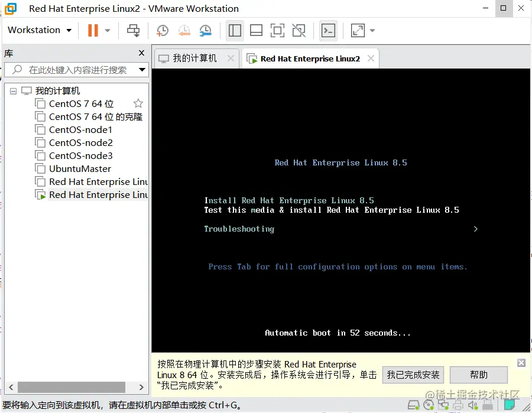Click the UbuntuMaster VM icon
Image resolution: width=532 pixels, height=413 pixels.
(x=40, y=168)
